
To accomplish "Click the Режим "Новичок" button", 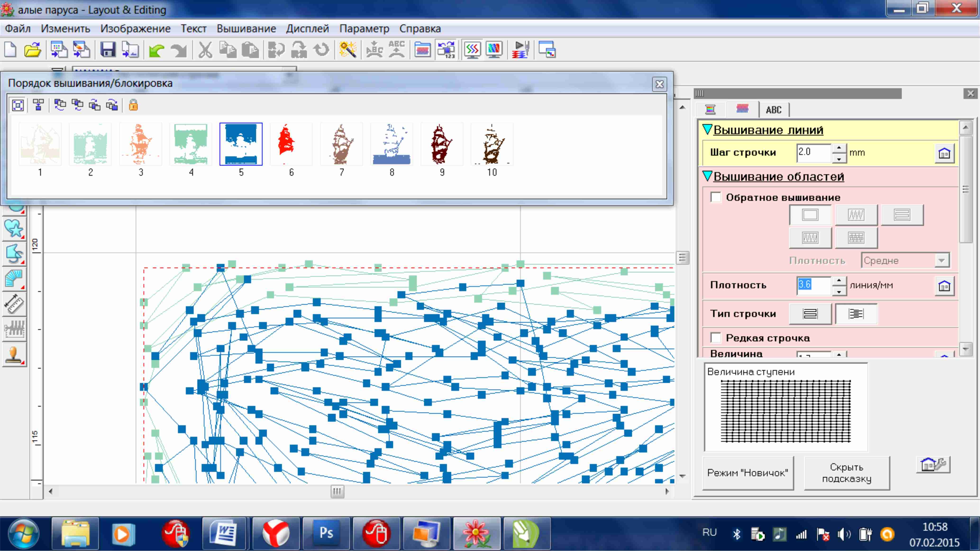I will tap(748, 473).
